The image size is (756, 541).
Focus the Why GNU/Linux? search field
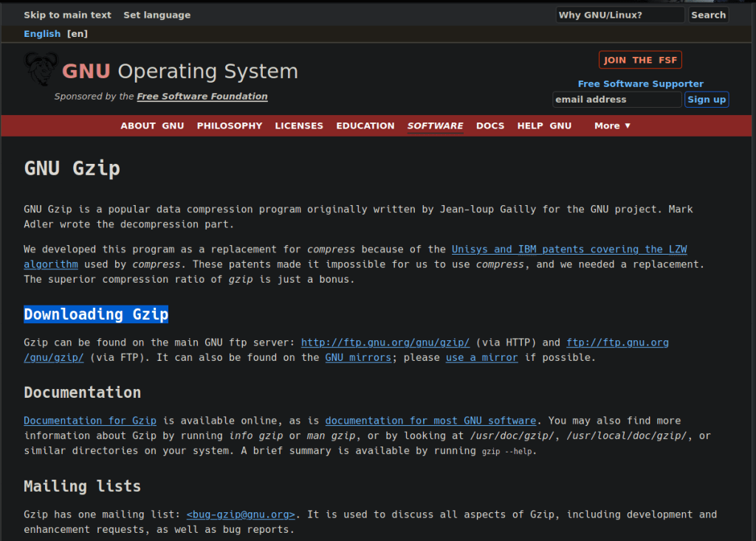(x=619, y=15)
